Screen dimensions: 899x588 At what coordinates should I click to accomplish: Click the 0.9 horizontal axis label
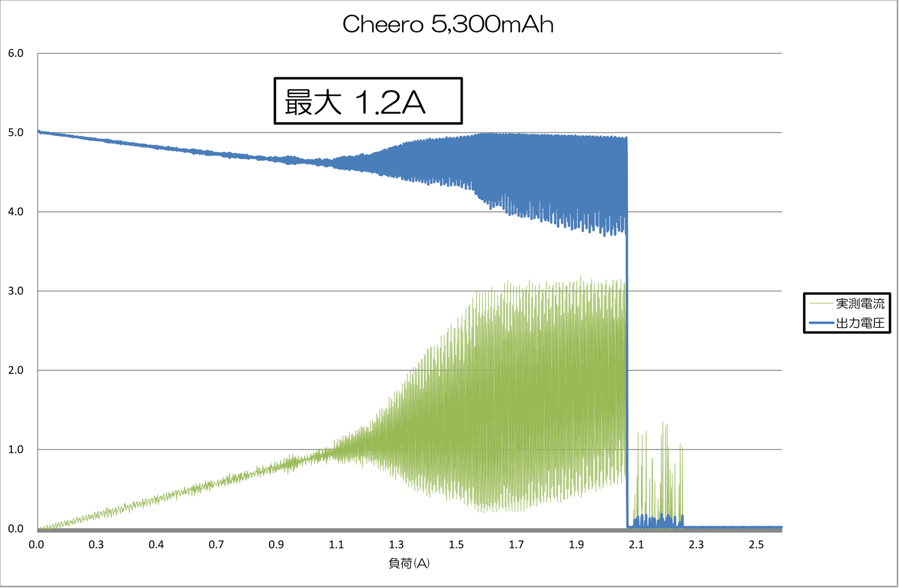276,544
